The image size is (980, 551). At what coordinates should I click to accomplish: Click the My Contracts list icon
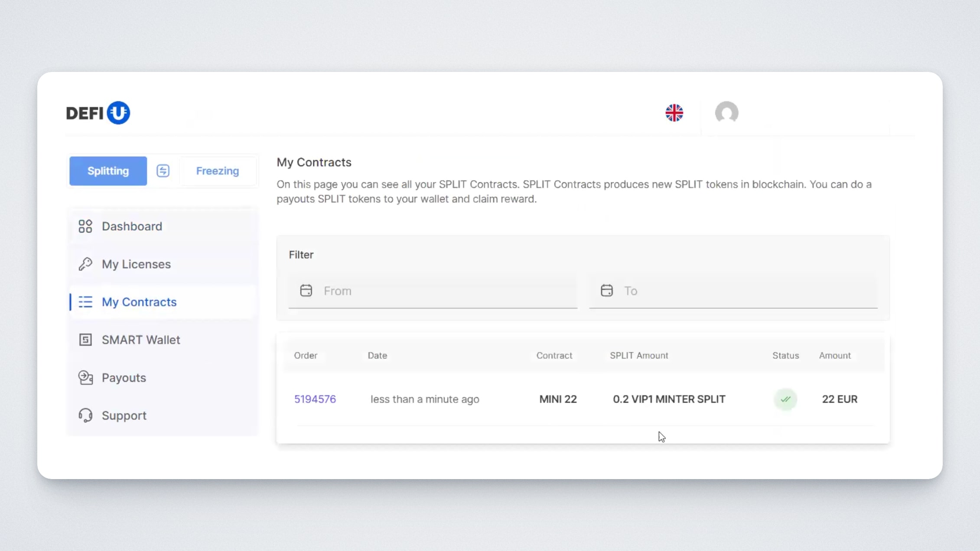(x=85, y=302)
